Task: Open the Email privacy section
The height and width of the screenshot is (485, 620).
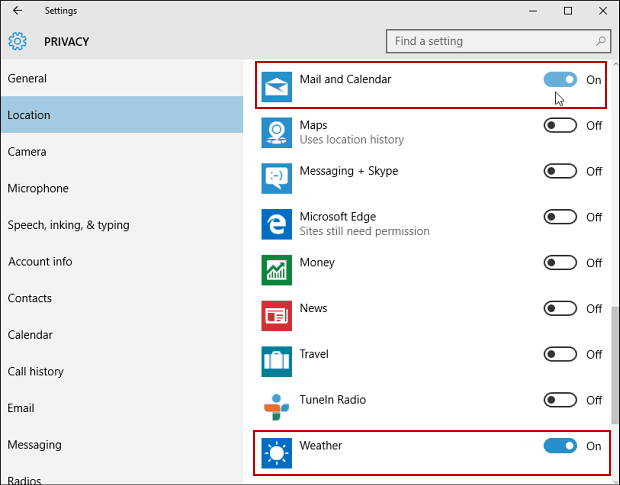Action: tap(122, 408)
